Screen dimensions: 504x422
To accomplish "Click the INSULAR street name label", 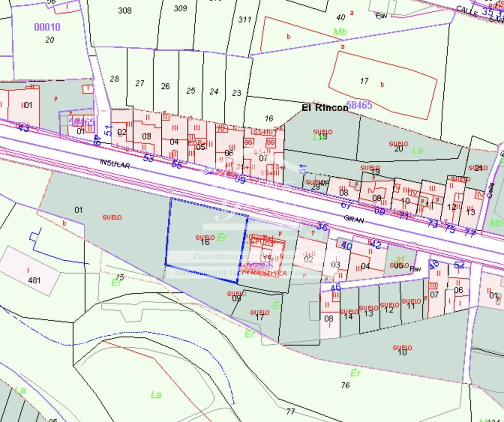I will click(x=115, y=163).
